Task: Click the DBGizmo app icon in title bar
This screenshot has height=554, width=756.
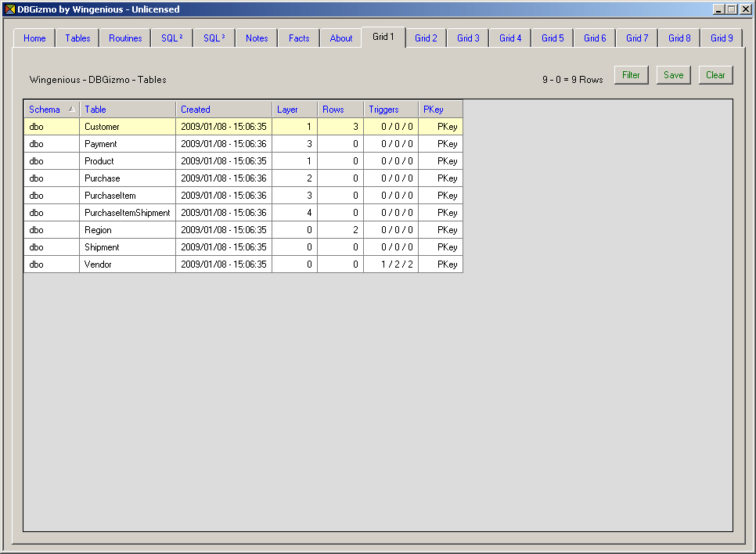Action: 9,9
